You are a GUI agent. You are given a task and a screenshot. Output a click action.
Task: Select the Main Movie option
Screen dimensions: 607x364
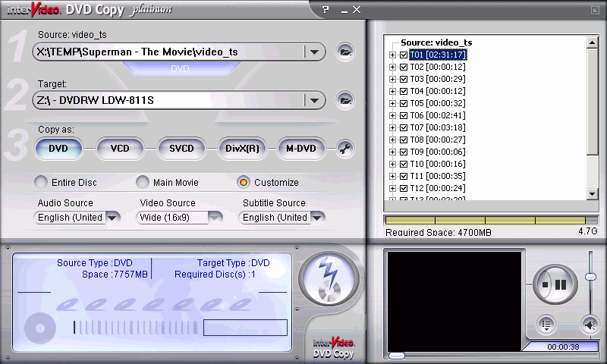143,182
